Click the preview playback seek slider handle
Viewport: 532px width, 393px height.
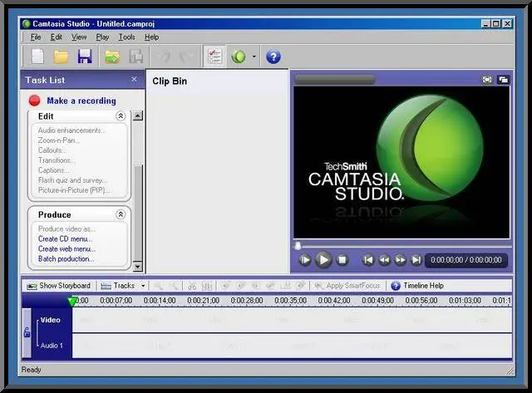click(x=298, y=245)
